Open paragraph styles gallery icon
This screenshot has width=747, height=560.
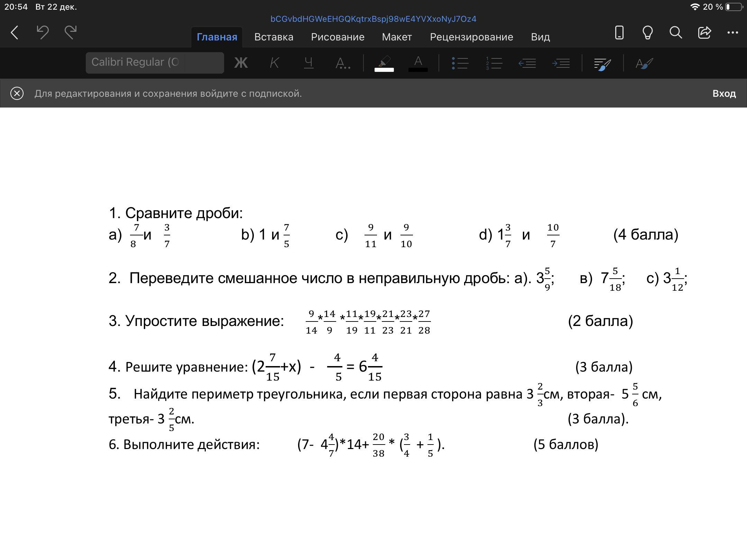click(602, 64)
